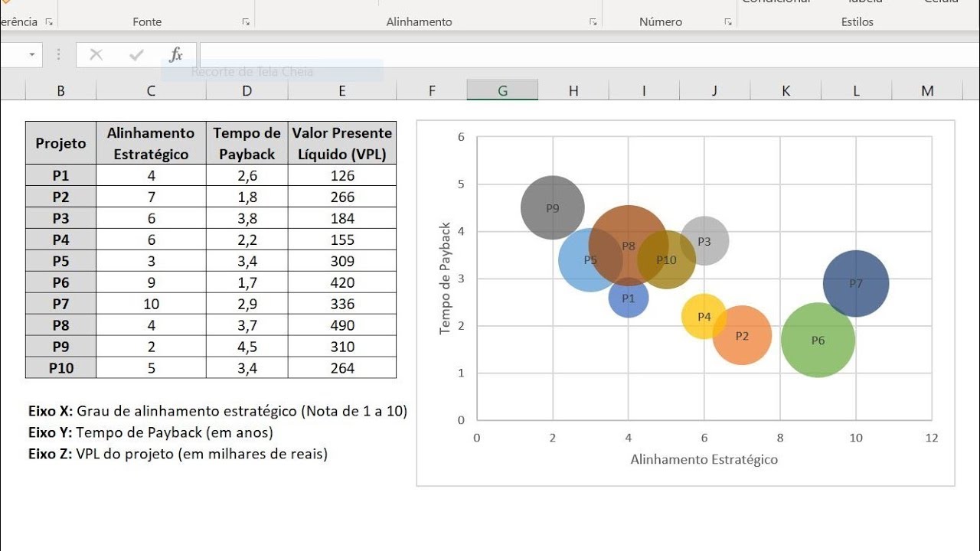Click the 'Eixo X' description text
Image resolution: width=980 pixels, height=551 pixels.
tap(217, 411)
